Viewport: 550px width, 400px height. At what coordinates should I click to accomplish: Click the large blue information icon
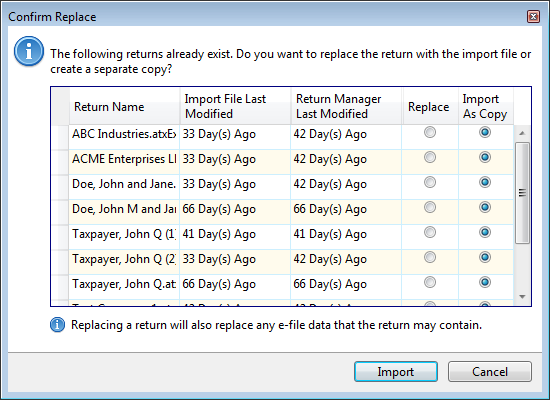coord(29,51)
